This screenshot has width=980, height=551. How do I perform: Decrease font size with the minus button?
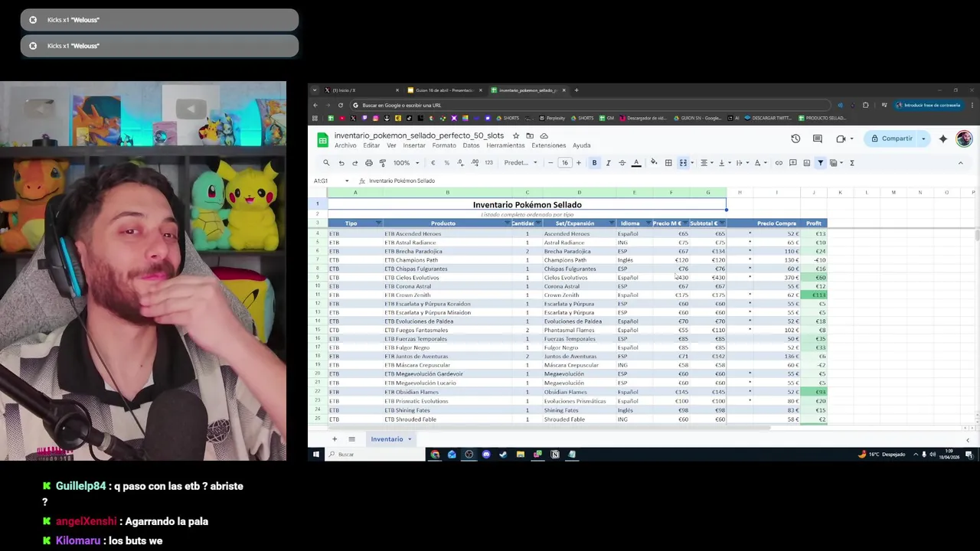point(550,163)
